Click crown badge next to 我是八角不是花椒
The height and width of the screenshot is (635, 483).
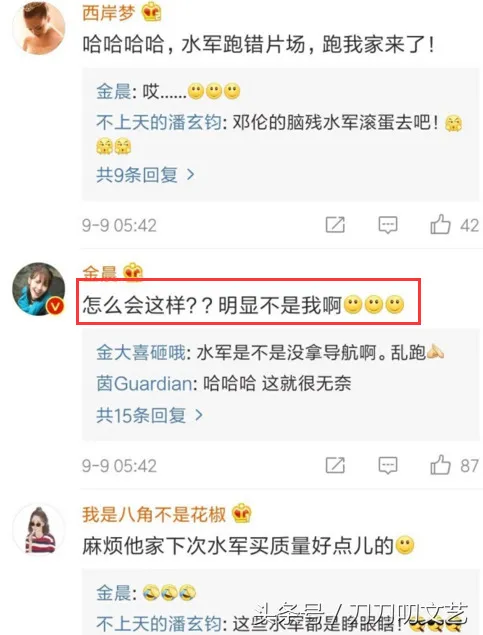tap(242, 514)
